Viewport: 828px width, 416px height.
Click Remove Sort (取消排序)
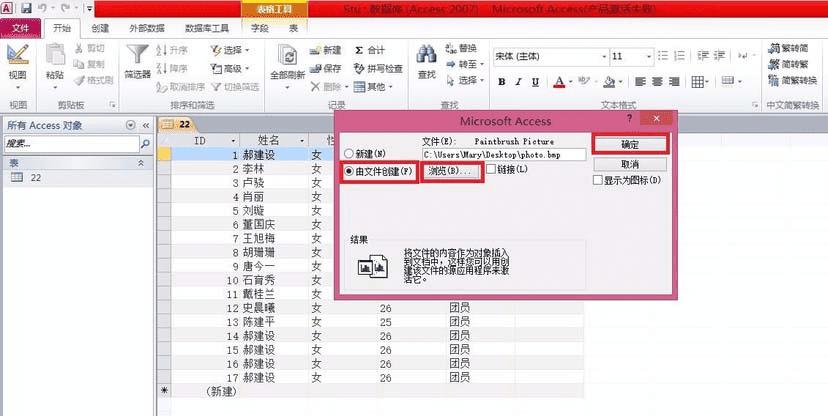(x=181, y=87)
